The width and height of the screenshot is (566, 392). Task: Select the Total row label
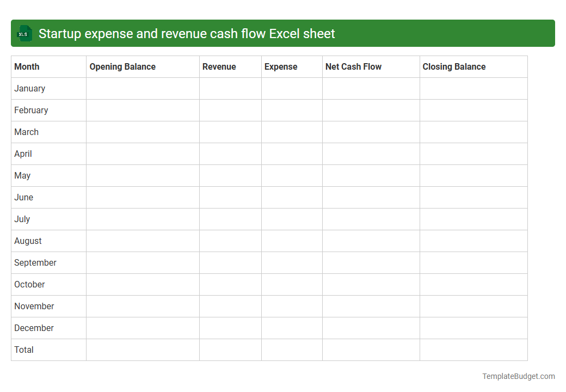point(24,350)
